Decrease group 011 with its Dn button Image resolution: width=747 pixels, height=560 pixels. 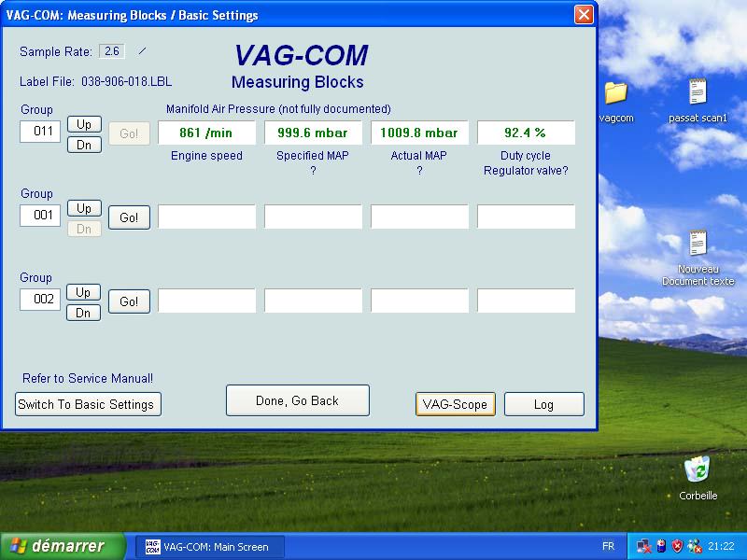pyautogui.click(x=84, y=145)
